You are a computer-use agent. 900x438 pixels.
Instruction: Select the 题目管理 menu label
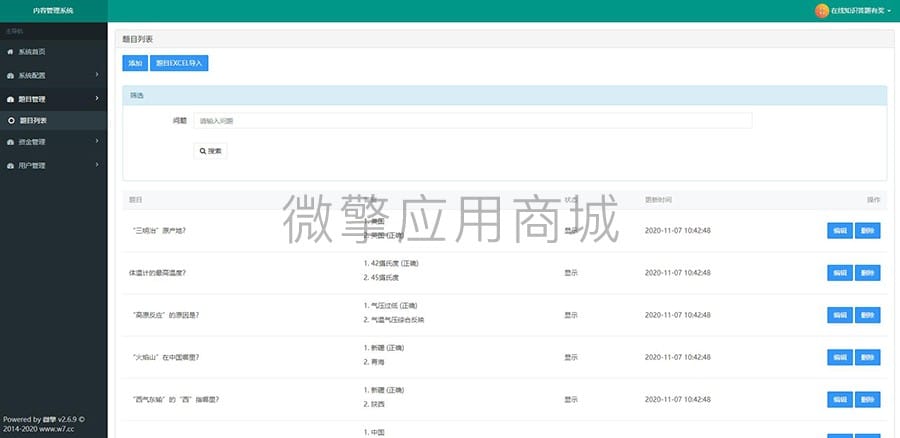click(32, 99)
